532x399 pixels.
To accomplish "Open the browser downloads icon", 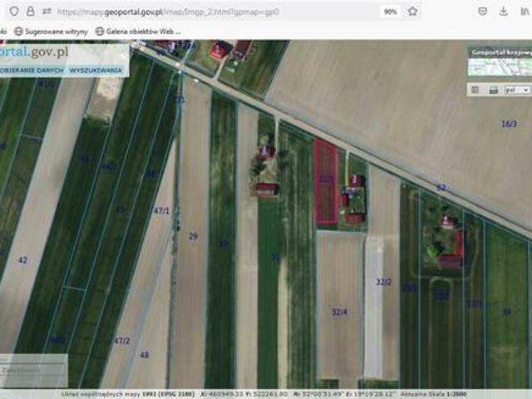I will tap(504, 12).
